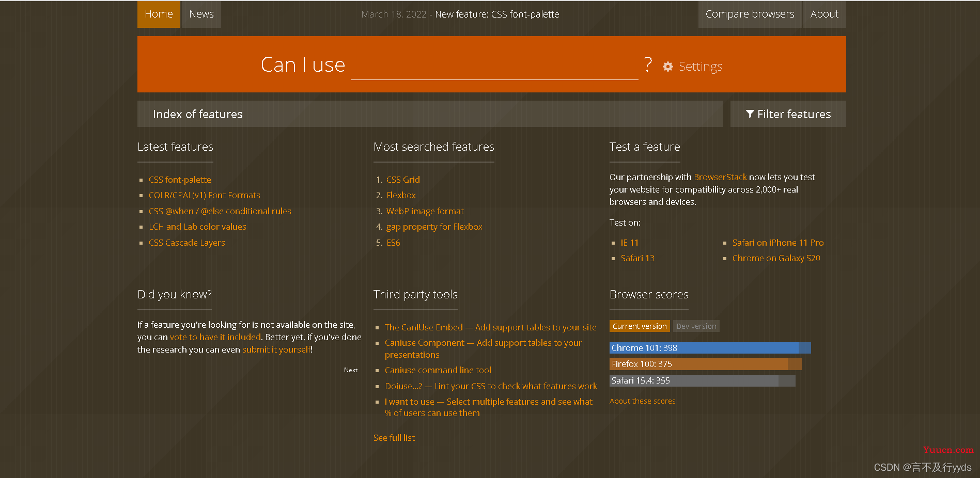The height and width of the screenshot is (478, 980).
Task: Click the Safari 15.4 score bar
Action: pos(703,380)
